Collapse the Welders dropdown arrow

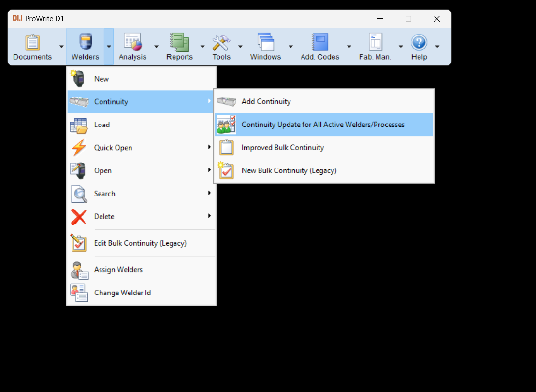109,46
